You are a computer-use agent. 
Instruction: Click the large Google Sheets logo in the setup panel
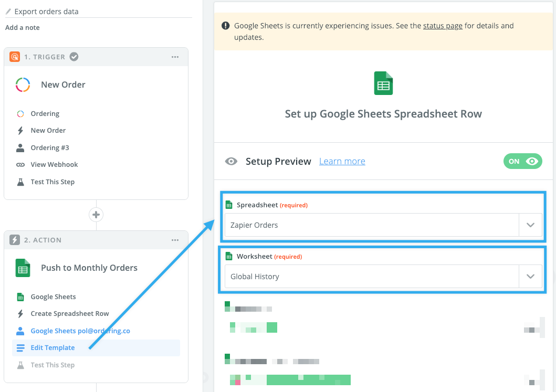[383, 83]
